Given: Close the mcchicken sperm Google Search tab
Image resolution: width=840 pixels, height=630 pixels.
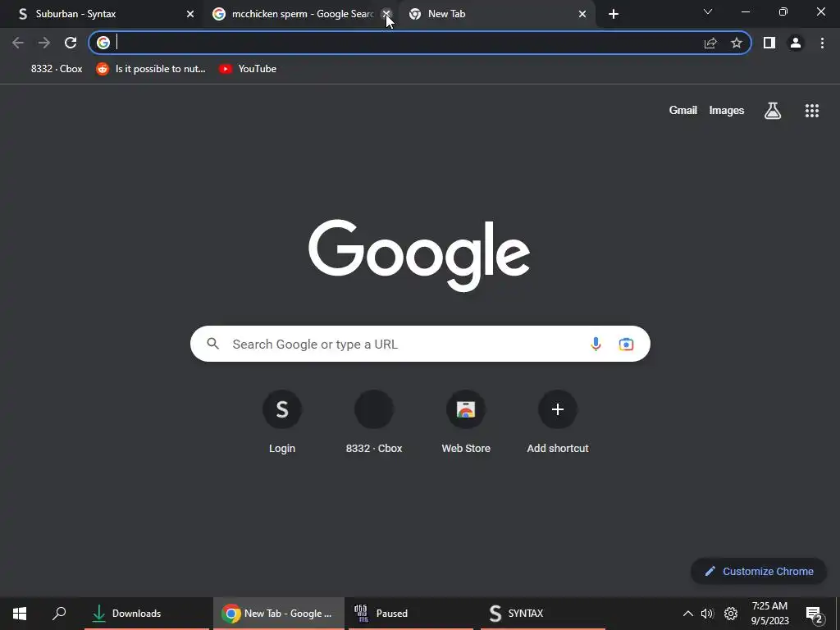Looking at the screenshot, I should pos(386,14).
